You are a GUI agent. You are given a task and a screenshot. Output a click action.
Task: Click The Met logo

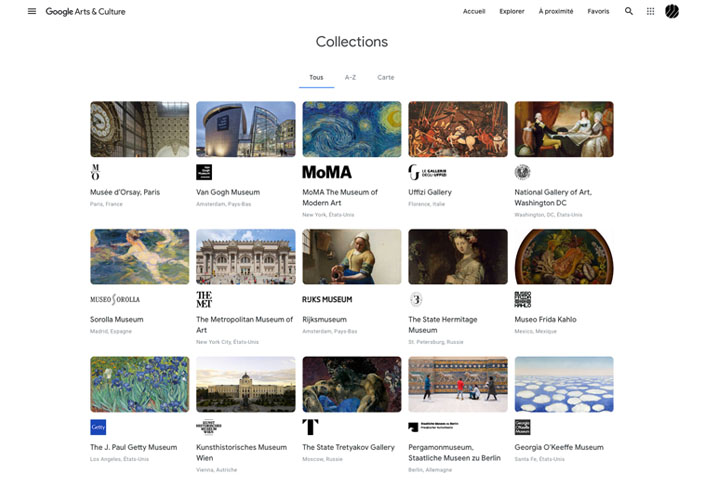(x=204, y=299)
